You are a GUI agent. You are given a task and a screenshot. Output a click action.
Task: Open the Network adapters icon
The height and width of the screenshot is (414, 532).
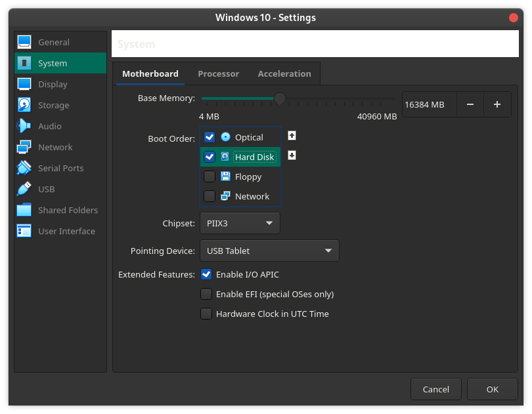click(24, 147)
